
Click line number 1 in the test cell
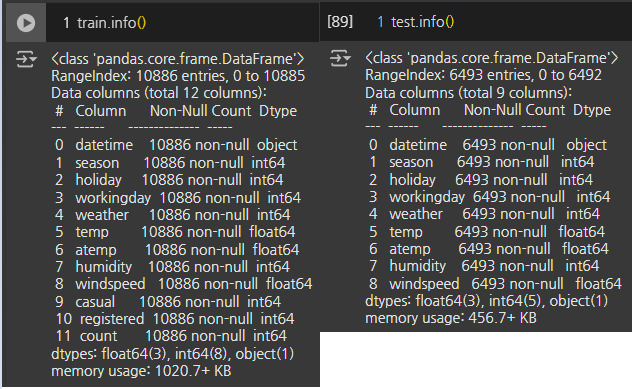click(380, 22)
